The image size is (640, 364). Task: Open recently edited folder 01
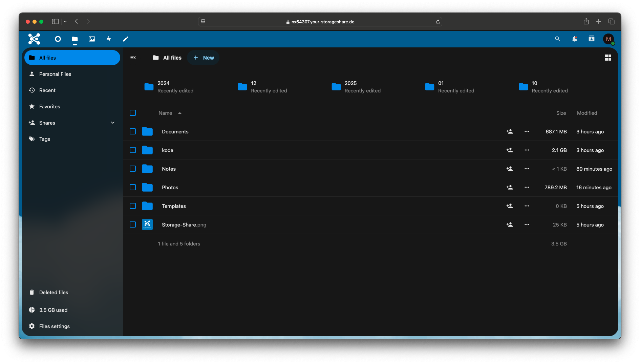450,87
